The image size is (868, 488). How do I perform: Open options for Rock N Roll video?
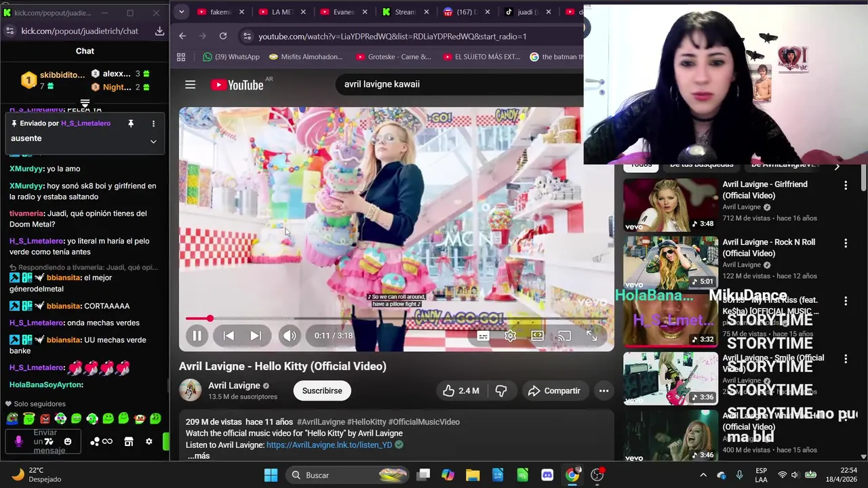point(845,243)
